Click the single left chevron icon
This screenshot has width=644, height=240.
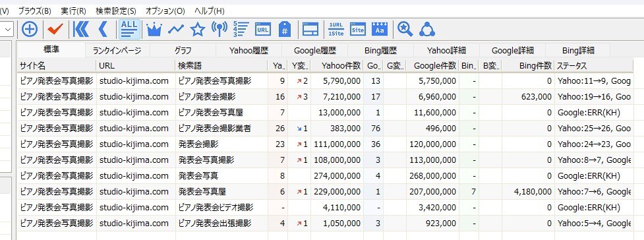click(x=103, y=29)
